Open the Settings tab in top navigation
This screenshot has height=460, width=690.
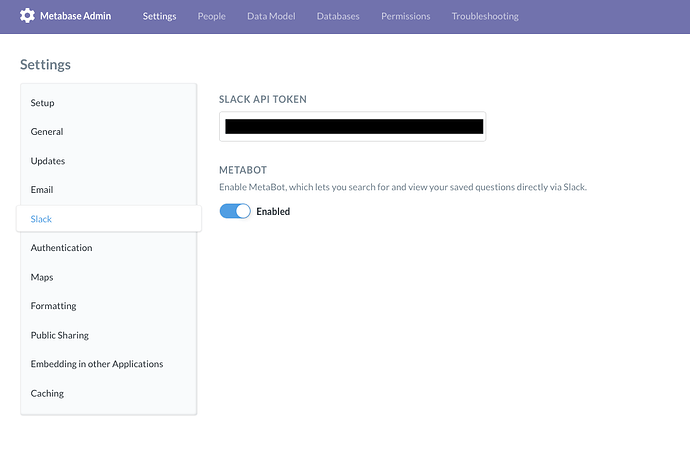point(159,16)
